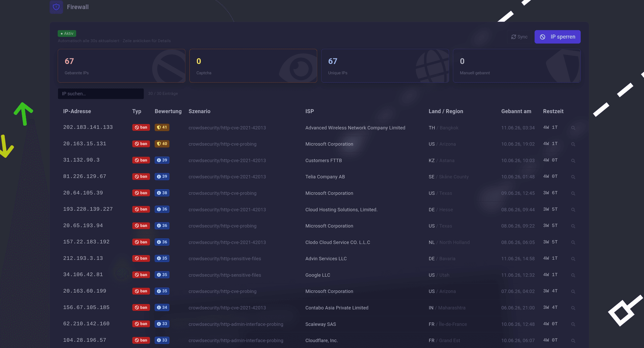Focus the IP suchen search field
The width and height of the screenshot is (644, 348).
click(101, 94)
